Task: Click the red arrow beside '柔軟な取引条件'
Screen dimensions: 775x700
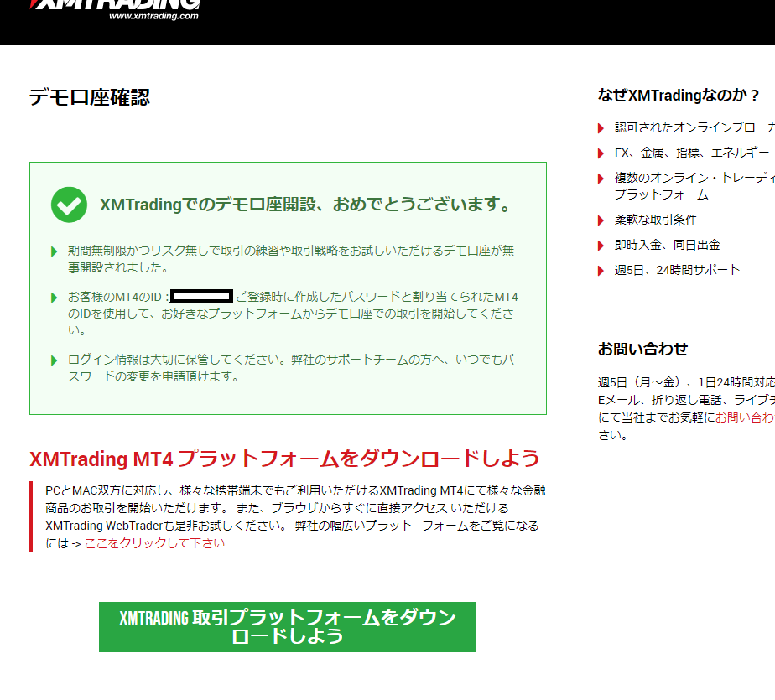Action: [601, 220]
